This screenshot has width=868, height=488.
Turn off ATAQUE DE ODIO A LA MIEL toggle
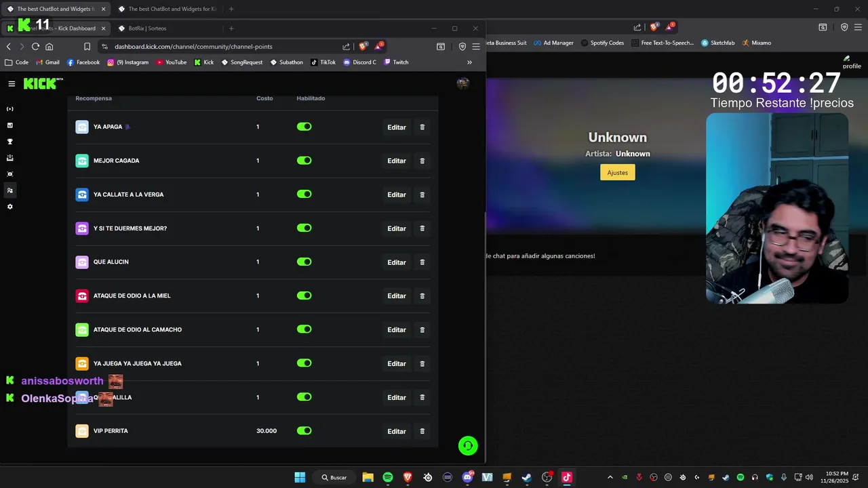point(304,296)
